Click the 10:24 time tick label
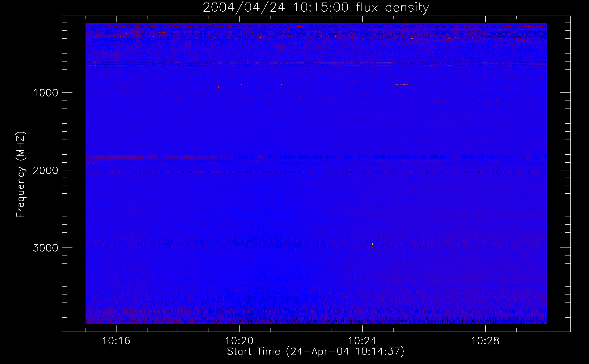 point(362,341)
